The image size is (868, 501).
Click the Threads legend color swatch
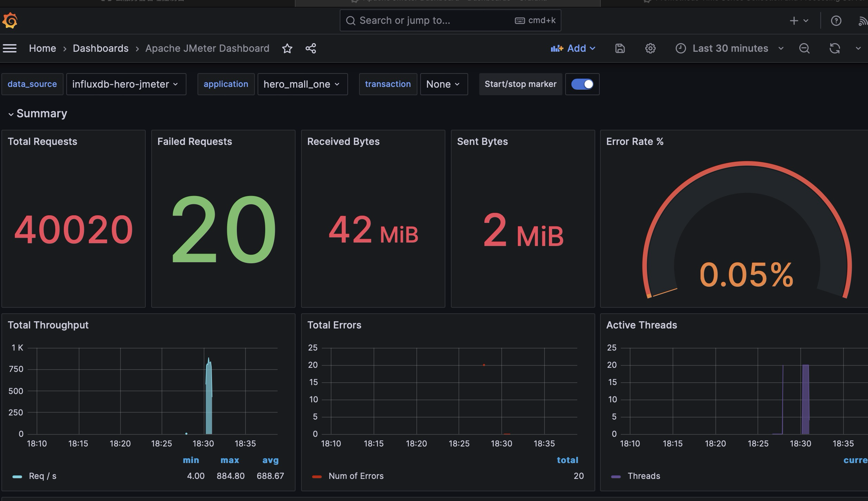click(616, 477)
